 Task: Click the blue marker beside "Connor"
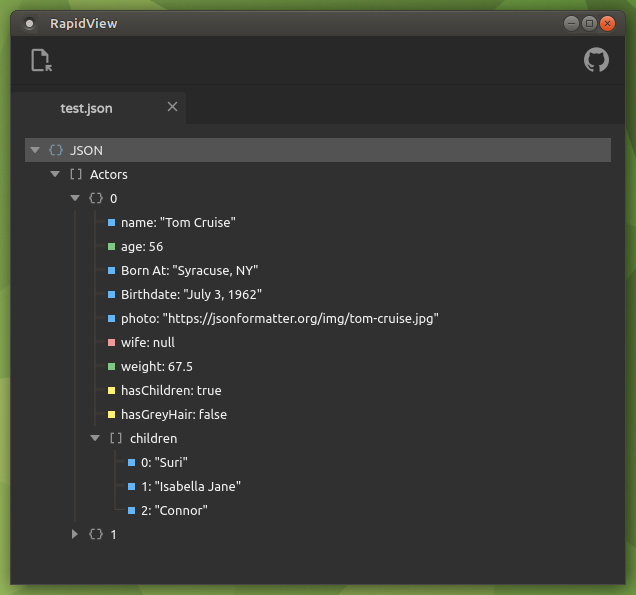(131, 510)
